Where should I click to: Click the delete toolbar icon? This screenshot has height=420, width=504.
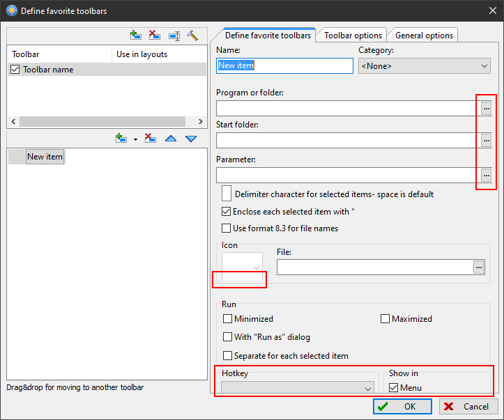tap(155, 36)
